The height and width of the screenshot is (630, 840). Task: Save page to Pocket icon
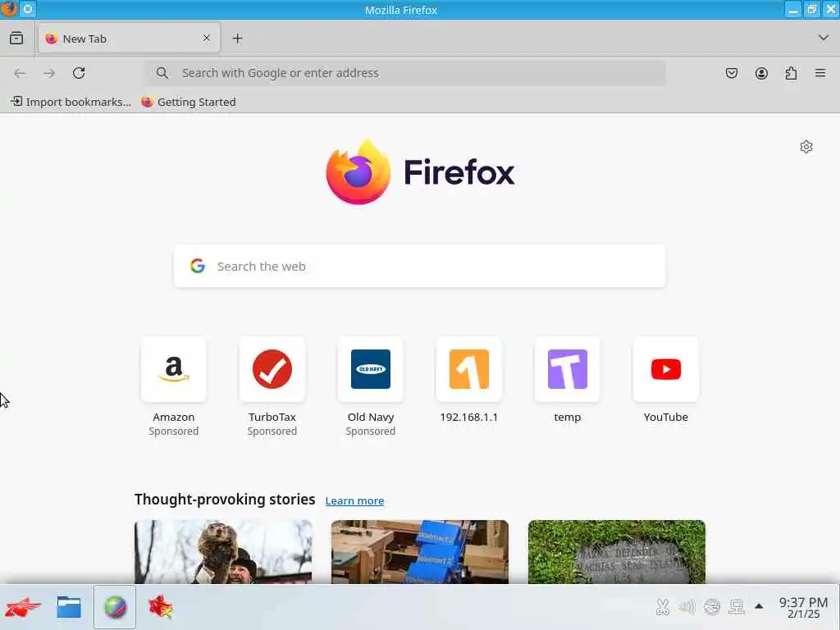point(731,73)
